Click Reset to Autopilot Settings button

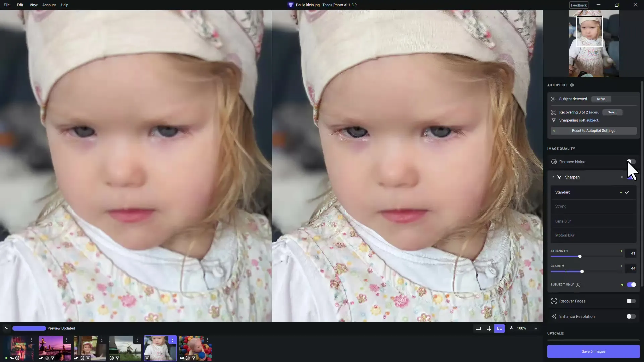pyautogui.click(x=593, y=130)
